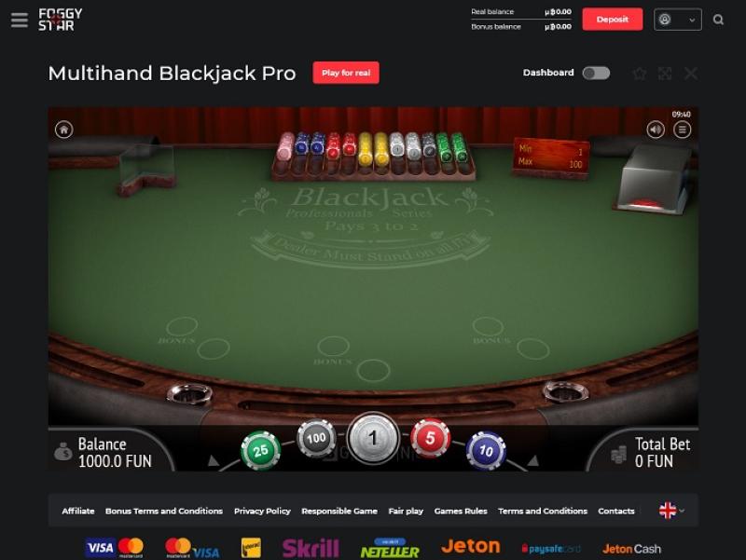Image resolution: width=746 pixels, height=560 pixels.
Task: Select the green 25 chip
Action: click(x=260, y=450)
